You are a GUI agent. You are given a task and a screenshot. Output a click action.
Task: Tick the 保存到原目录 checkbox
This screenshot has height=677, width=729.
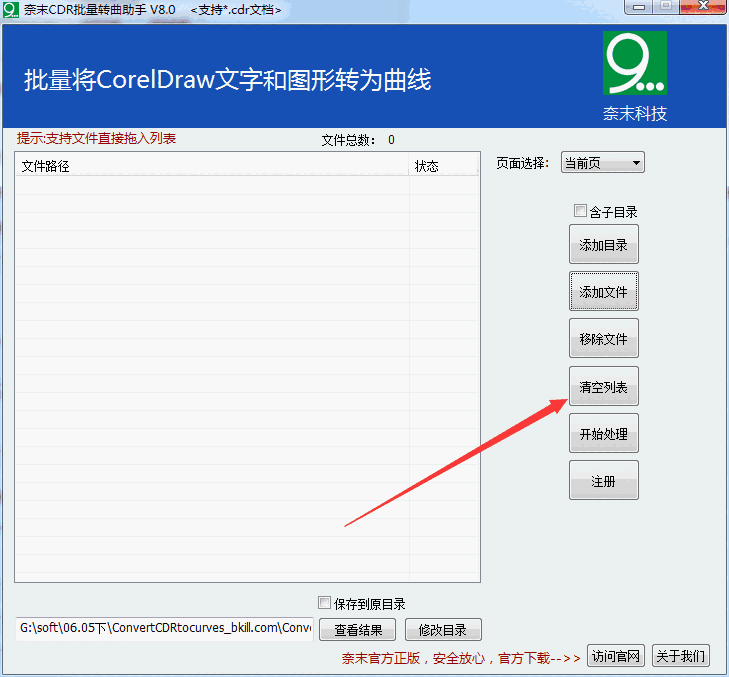(324, 603)
